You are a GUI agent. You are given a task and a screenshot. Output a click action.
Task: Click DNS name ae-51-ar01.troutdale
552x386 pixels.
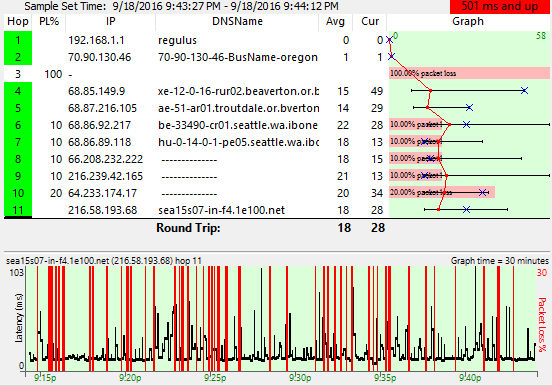239,108
